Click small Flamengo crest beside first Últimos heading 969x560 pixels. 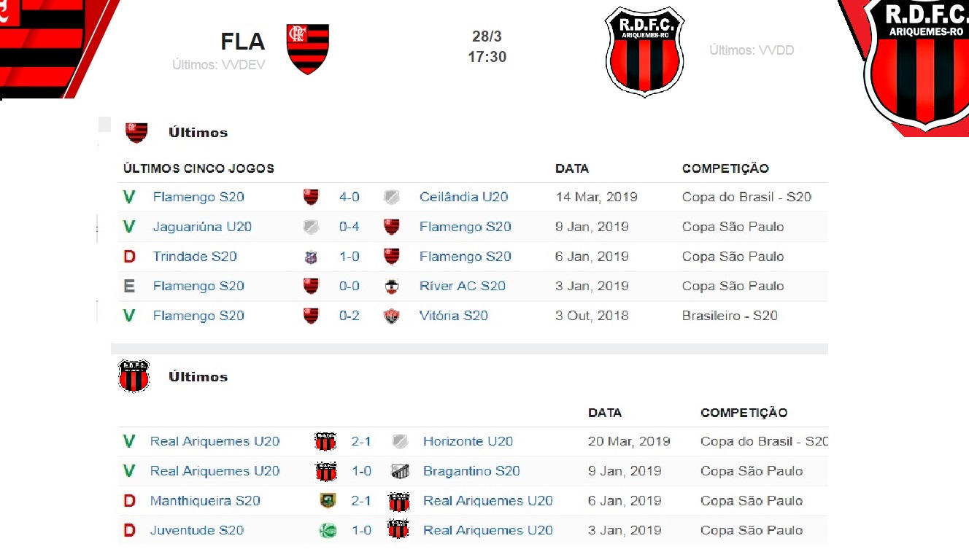pyautogui.click(x=136, y=132)
